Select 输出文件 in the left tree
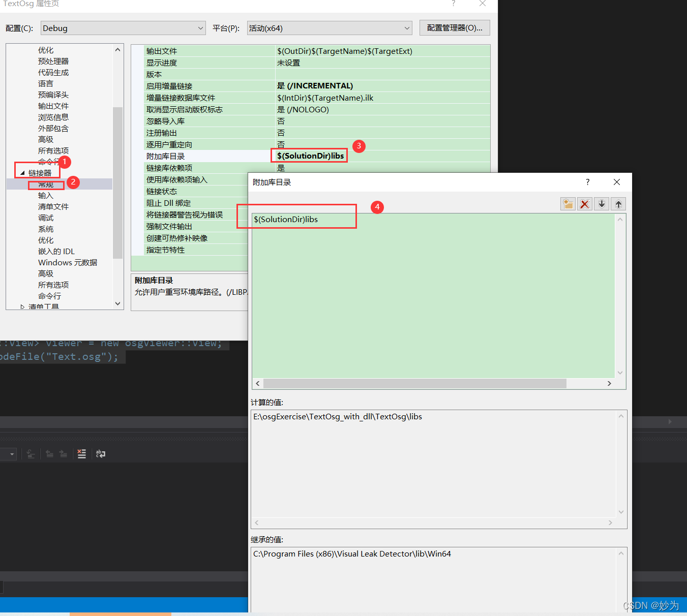Viewport: 687px width, 616px height. coord(53,106)
